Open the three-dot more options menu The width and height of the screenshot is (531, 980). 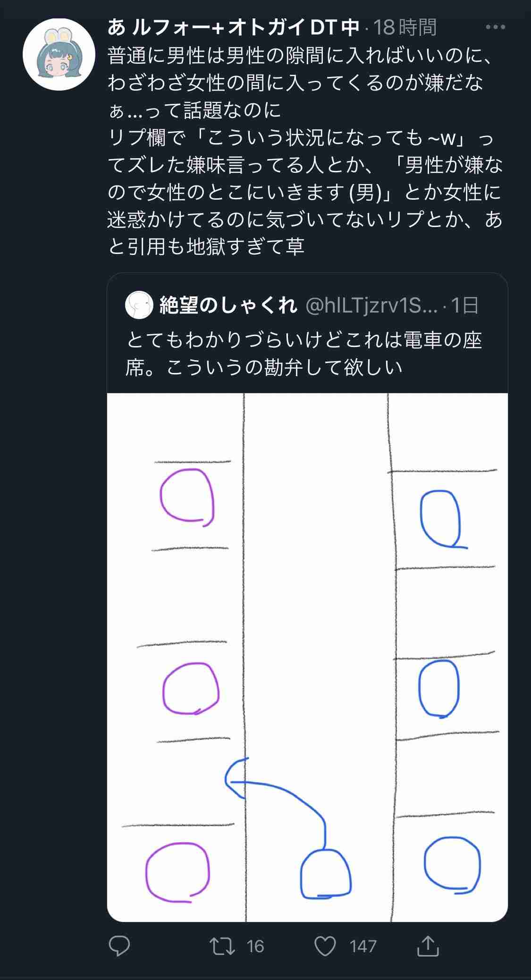[x=495, y=27]
